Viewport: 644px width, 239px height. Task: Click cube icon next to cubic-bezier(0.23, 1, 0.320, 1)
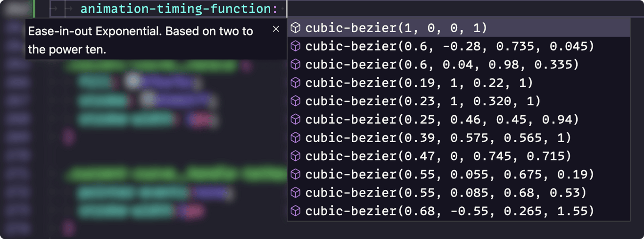click(296, 101)
